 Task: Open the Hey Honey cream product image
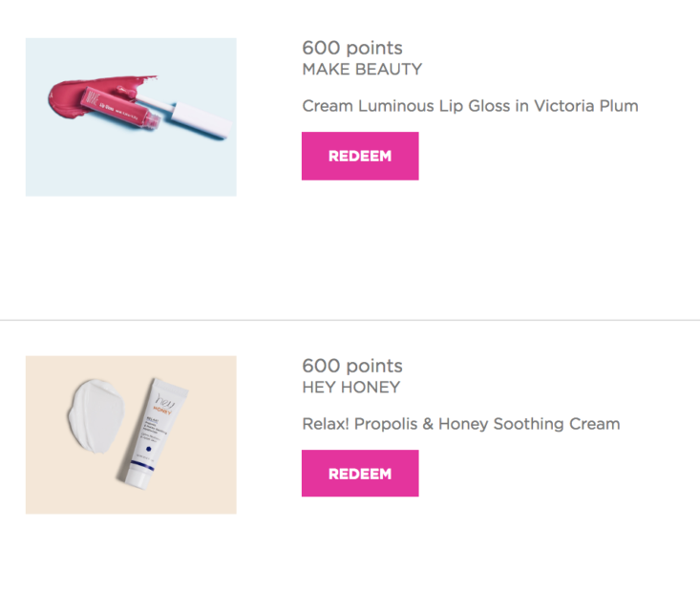[x=131, y=434]
